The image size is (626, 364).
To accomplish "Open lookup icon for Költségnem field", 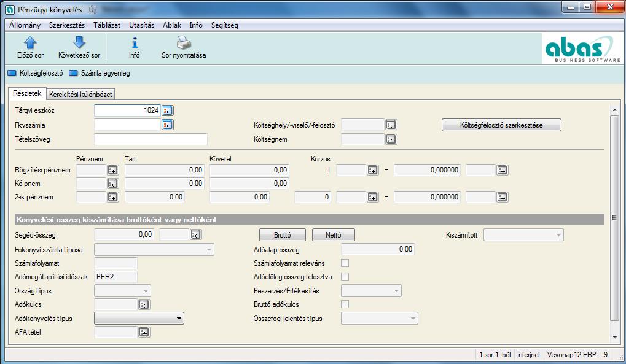I will click(x=391, y=139).
